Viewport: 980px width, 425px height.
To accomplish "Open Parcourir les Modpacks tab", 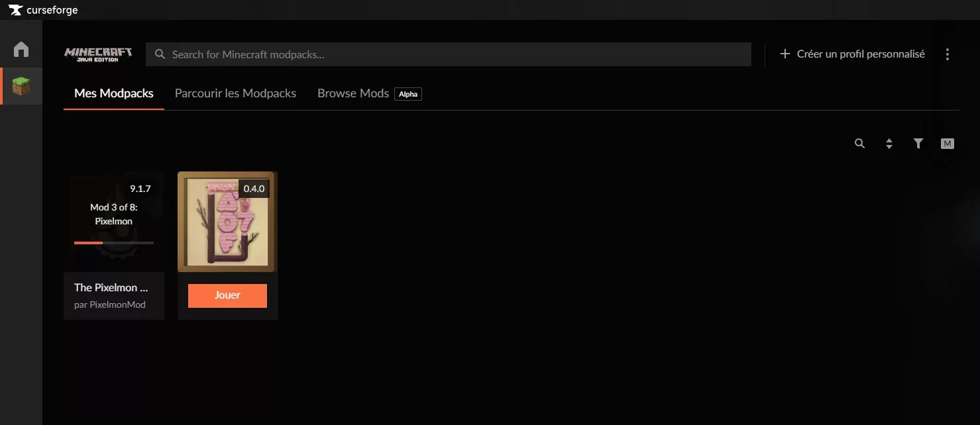I will point(235,93).
